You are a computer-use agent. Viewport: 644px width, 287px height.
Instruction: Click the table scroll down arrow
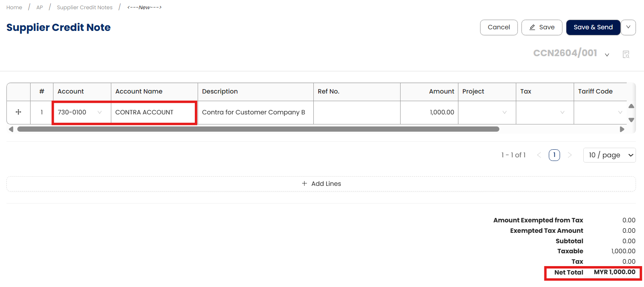[x=631, y=120]
